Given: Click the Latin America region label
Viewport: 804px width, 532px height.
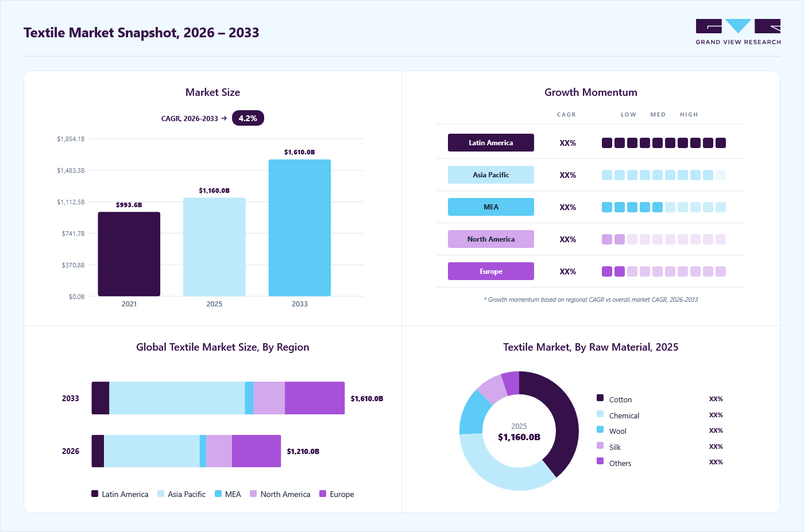Looking at the screenshot, I should (x=491, y=143).
